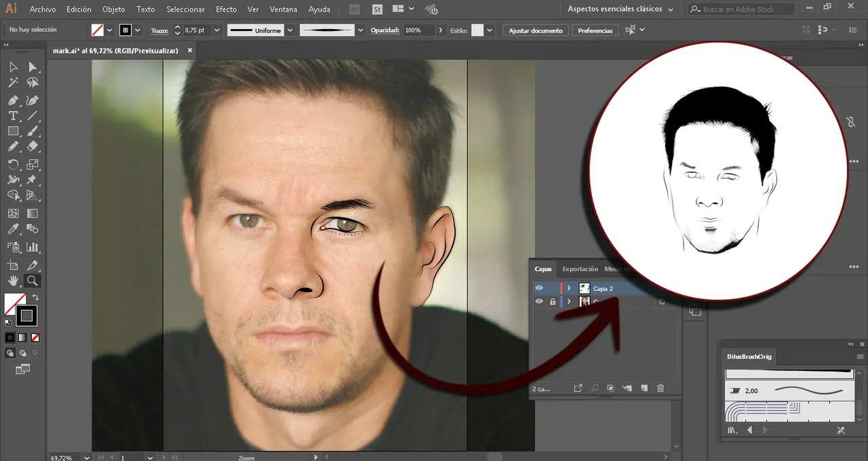Delete selected layer with trash icon
Viewport: 868px width, 461px height.
pyautogui.click(x=660, y=388)
